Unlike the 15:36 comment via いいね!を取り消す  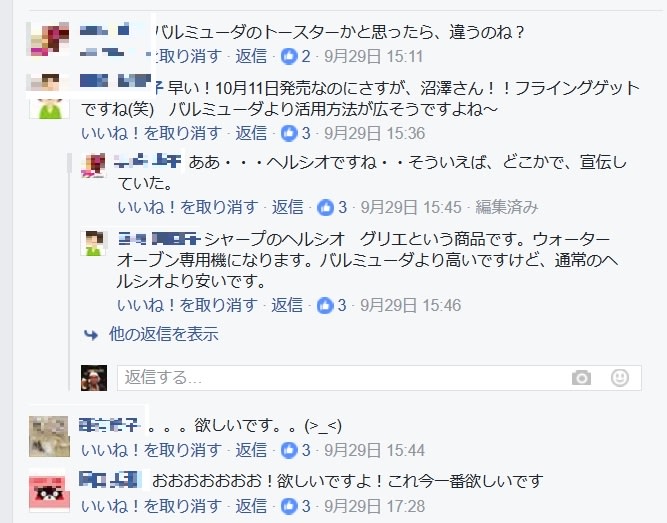point(151,133)
